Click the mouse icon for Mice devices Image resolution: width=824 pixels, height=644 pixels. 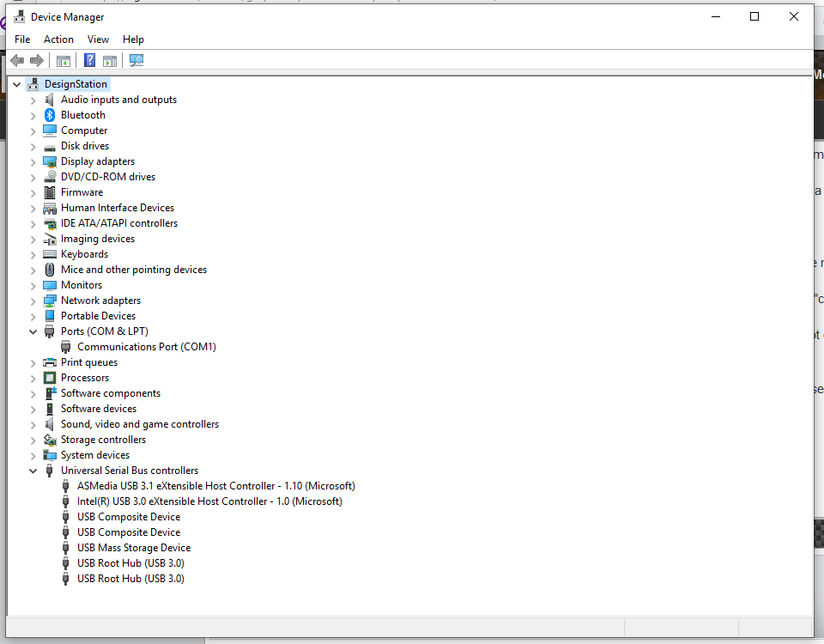point(50,270)
